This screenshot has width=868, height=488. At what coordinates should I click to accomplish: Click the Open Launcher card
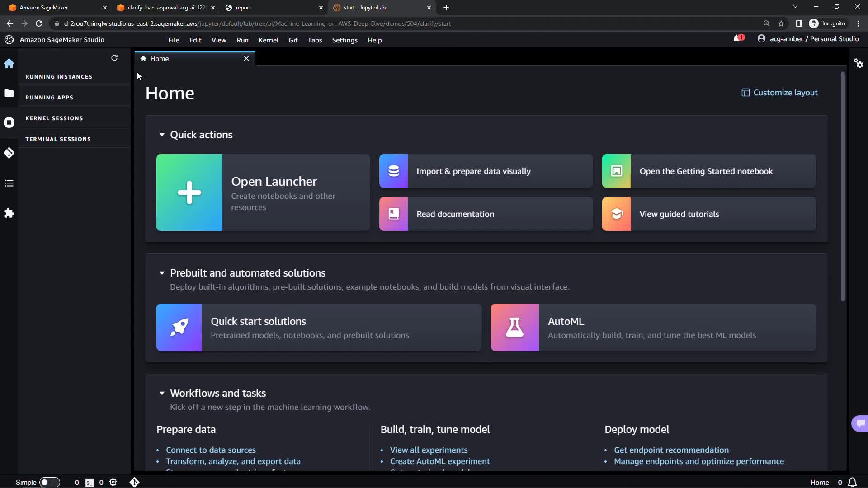263,192
